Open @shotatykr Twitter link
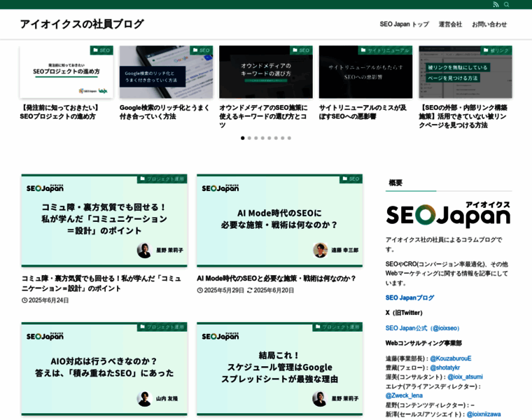This screenshot has height=420, width=532. (x=444, y=367)
